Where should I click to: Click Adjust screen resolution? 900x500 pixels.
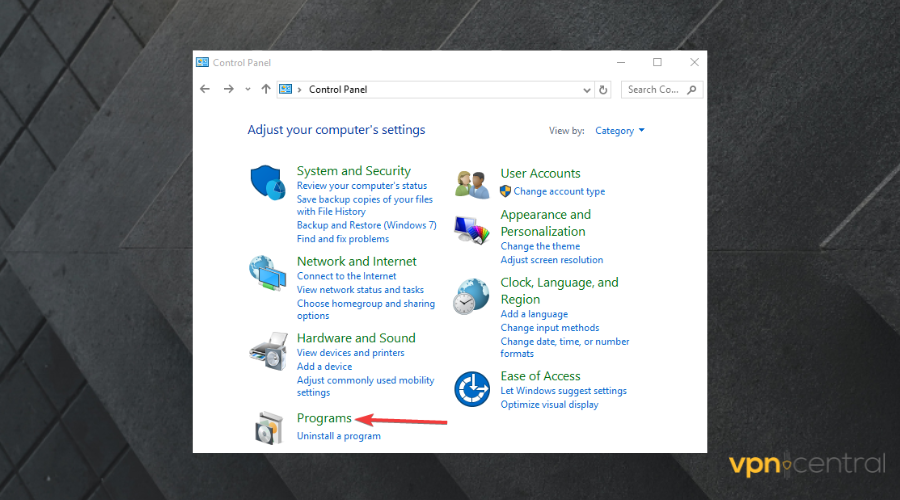click(552, 260)
